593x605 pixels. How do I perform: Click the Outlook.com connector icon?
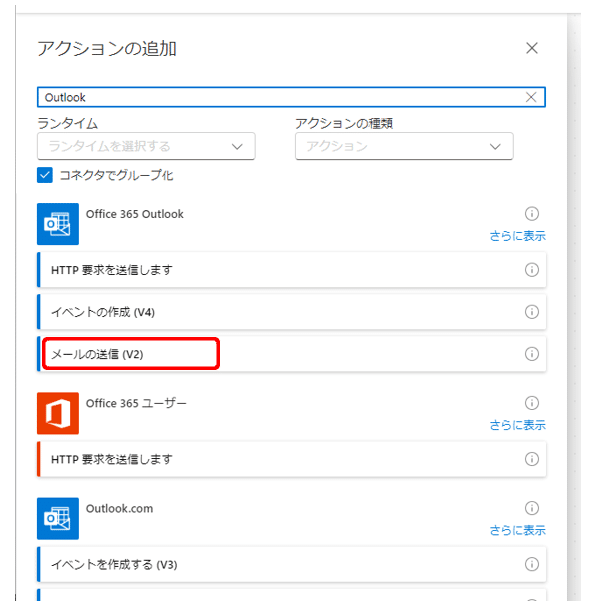click(58, 519)
